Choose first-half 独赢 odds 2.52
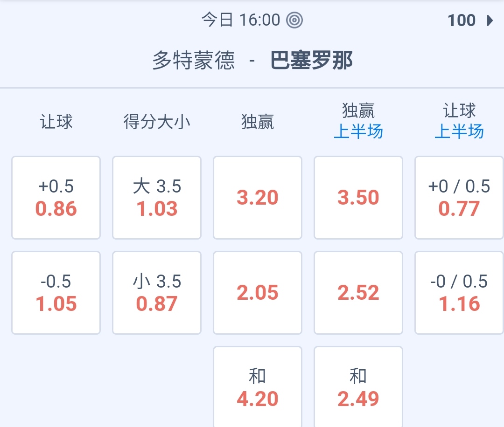 tap(358, 293)
